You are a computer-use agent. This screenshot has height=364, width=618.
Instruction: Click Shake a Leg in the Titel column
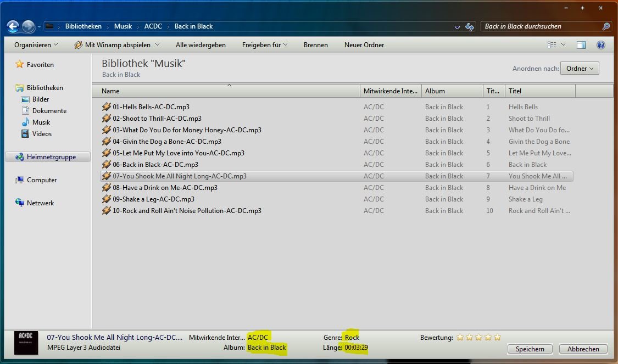pos(525,199)
